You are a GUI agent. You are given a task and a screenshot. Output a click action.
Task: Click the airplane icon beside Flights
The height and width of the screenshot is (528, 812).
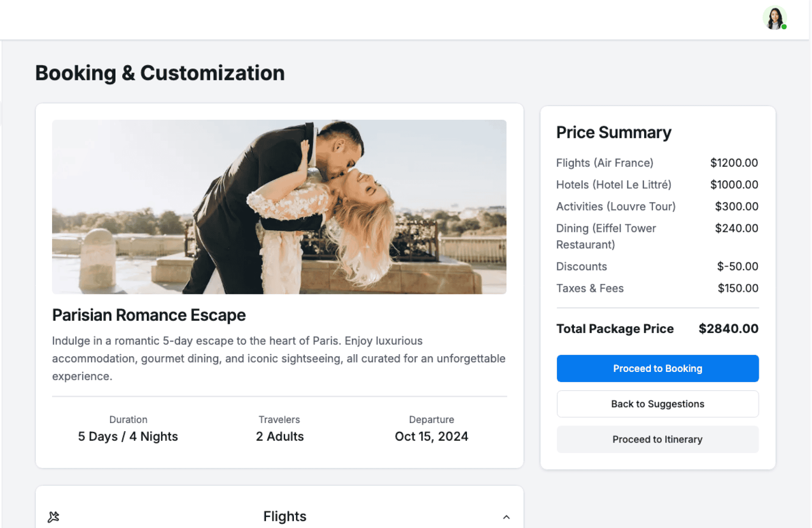54,517
